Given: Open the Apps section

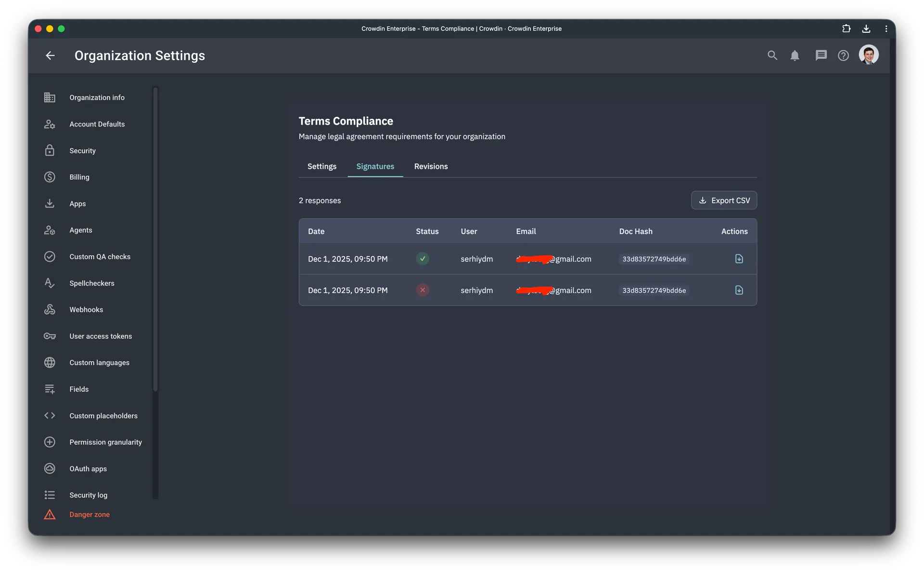Looking at the screenshot, I should pyautogui.click(x=77, y=204).
